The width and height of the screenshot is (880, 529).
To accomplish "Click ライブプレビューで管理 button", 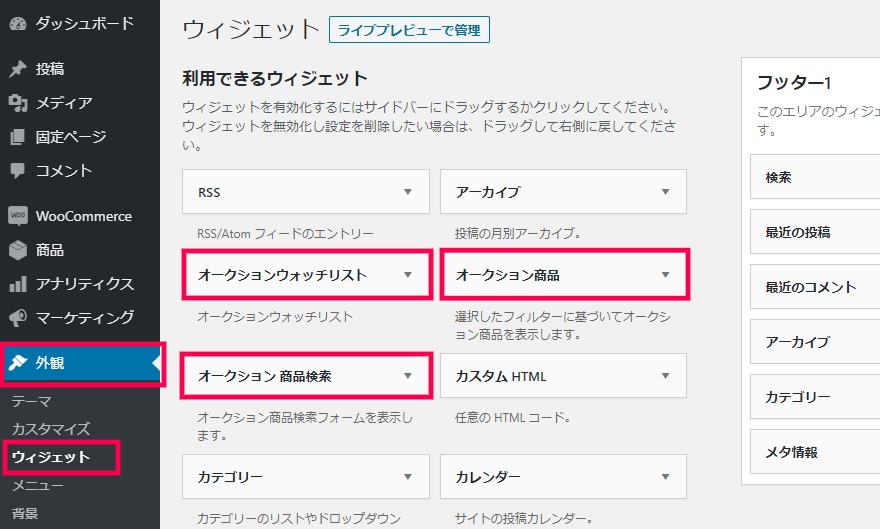I will click(x=409, y=30).
